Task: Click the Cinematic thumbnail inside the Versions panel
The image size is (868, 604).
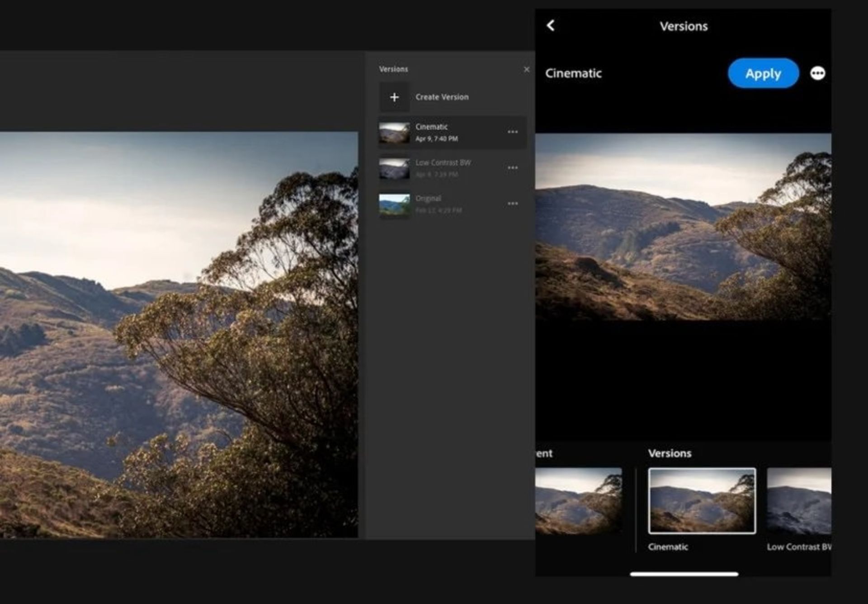Action: coord(394,132)
